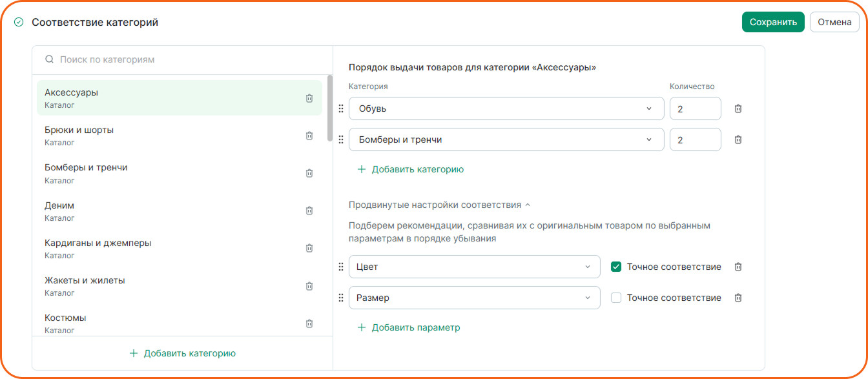
Task: Click quantity field of Обувь row
Action: click(x=696, y=108)
